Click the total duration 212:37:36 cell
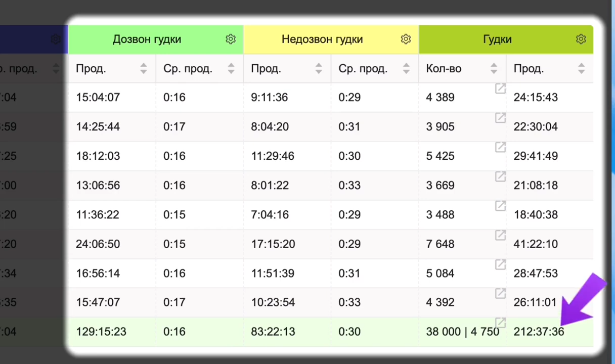This screenshot has width=615, height=364. [x=539, y=332]
